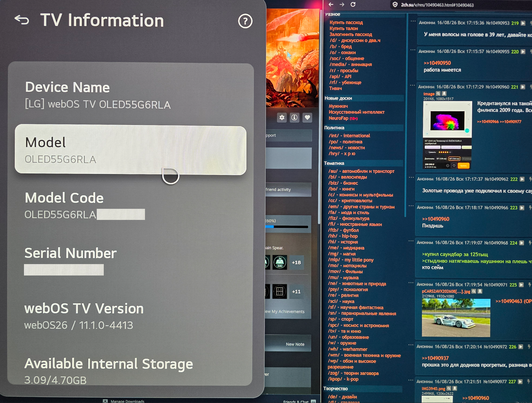This screenshot has height=403, width=532.
Task: Click the info icon in Steam window
Action: pos(294,118)
